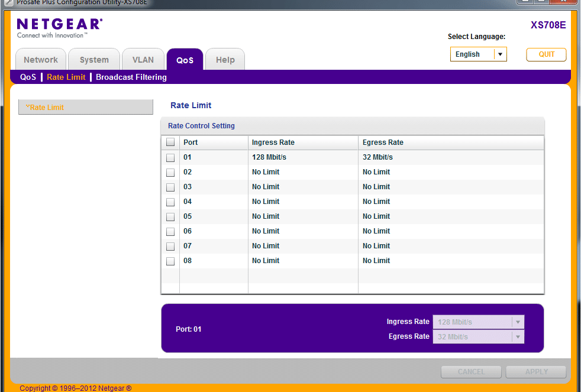
Task: Check the box for port 08
Action: tap(170, 261)
